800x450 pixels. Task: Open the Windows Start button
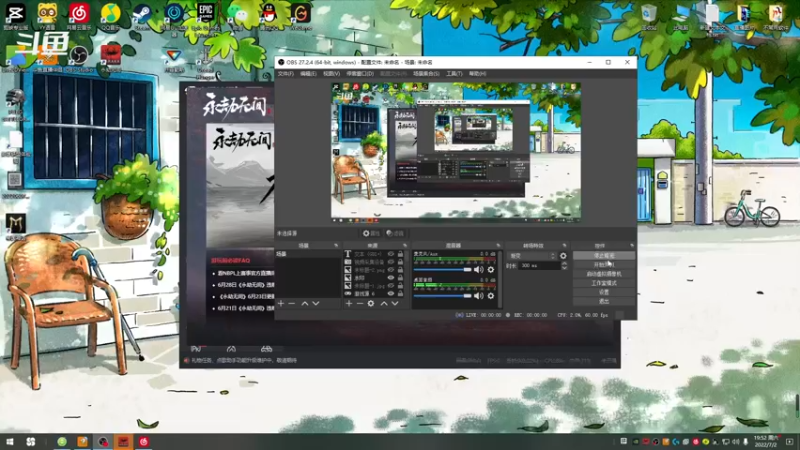click(x=10, y=442)
